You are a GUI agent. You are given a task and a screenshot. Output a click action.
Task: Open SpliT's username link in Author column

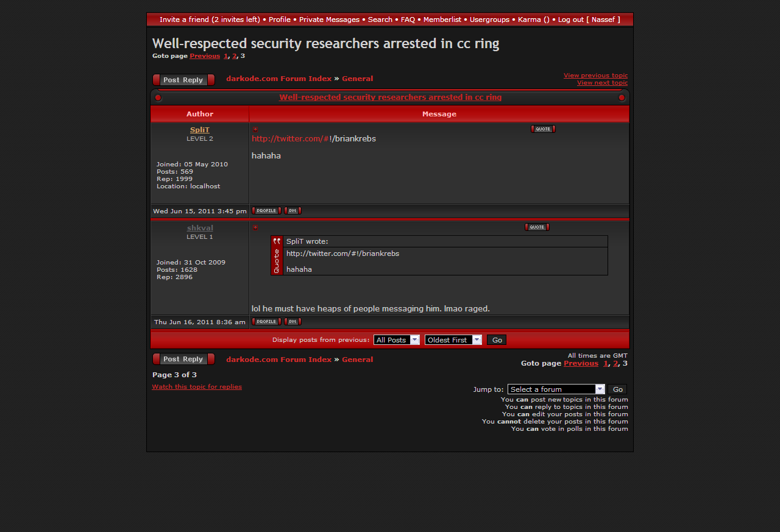coord(199,130)
